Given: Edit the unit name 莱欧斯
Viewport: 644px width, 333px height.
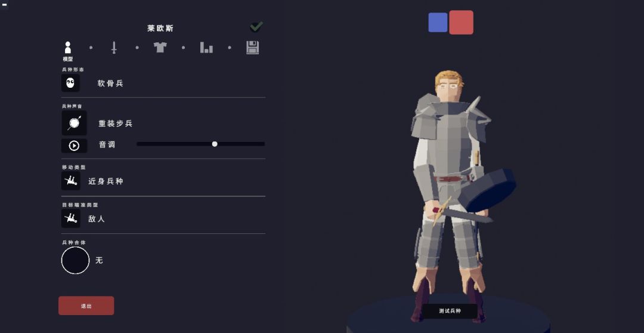Looking at the screenshot, I should pos(160,29).
